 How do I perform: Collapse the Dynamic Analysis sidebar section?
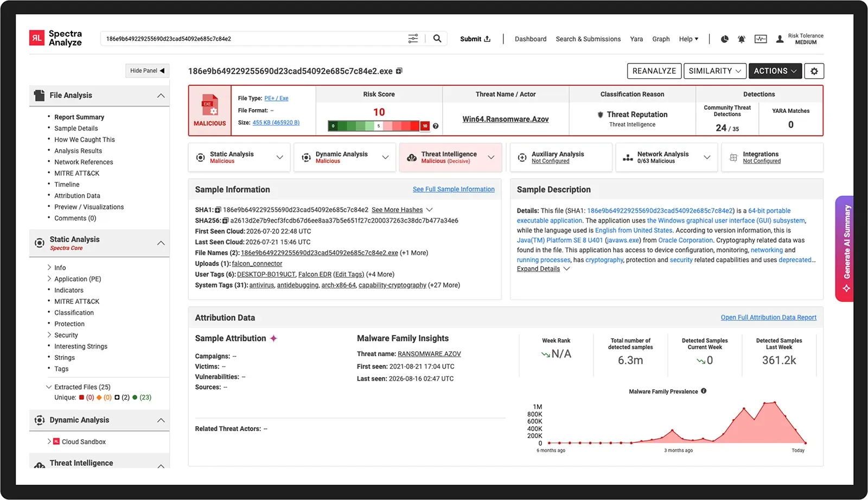click(x=161, y=420)
